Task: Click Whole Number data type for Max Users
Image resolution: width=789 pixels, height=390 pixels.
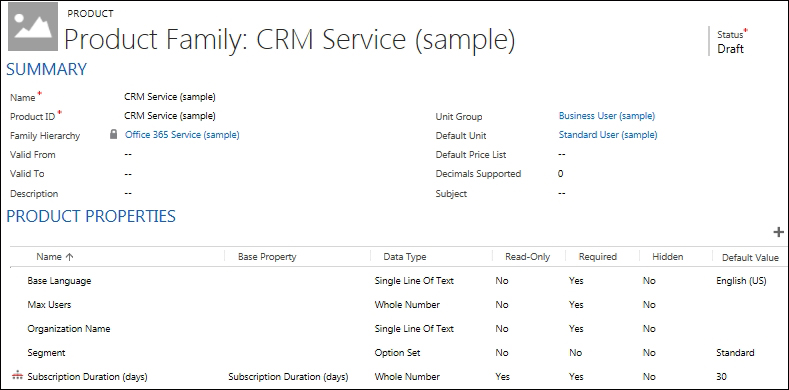Action: (407, 304)
